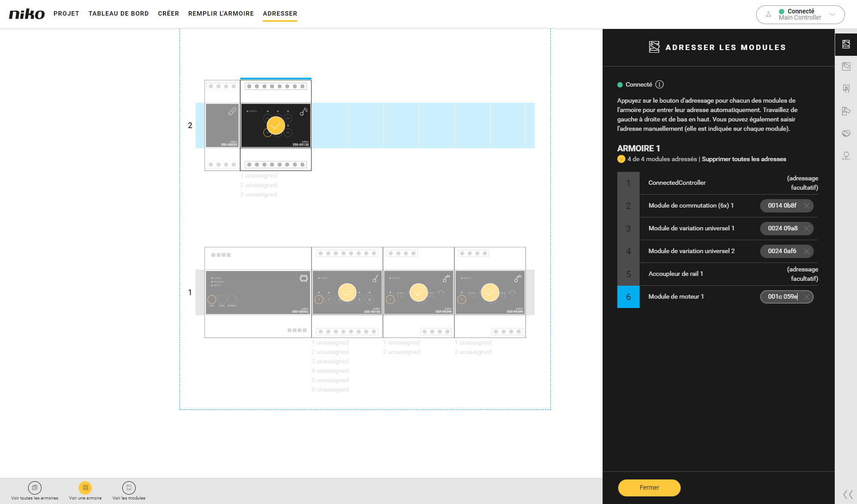
Task: Select Voir une armoire view
Action: [x=85, y=488]
